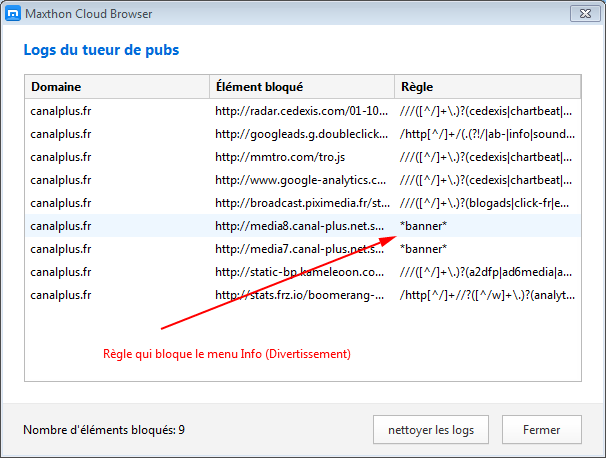Select the googleads.g.doubleclick blocked element cell

301,134
